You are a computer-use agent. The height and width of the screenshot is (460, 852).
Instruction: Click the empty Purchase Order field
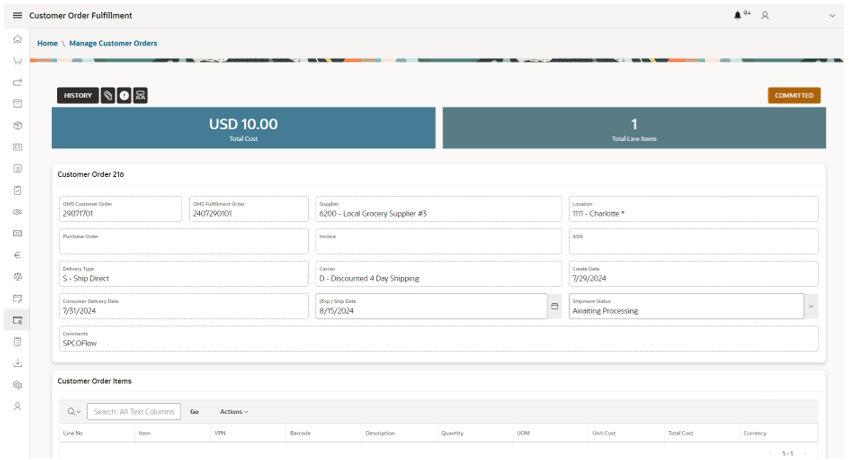(x=184, y=242)
